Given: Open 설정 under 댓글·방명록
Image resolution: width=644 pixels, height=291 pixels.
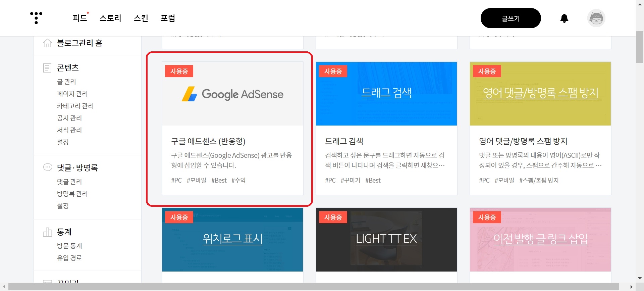Looking at the screenshot, I should 63,206.
